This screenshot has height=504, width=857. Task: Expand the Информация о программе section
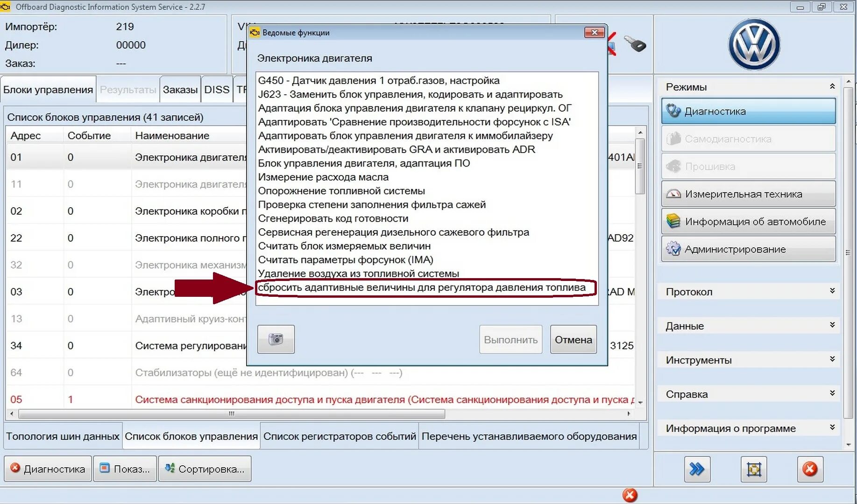(x=832, y=427)
